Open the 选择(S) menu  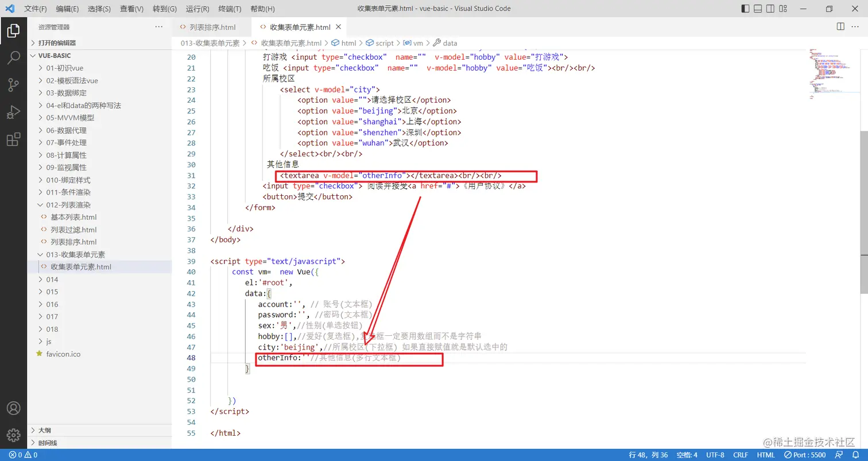99,9
